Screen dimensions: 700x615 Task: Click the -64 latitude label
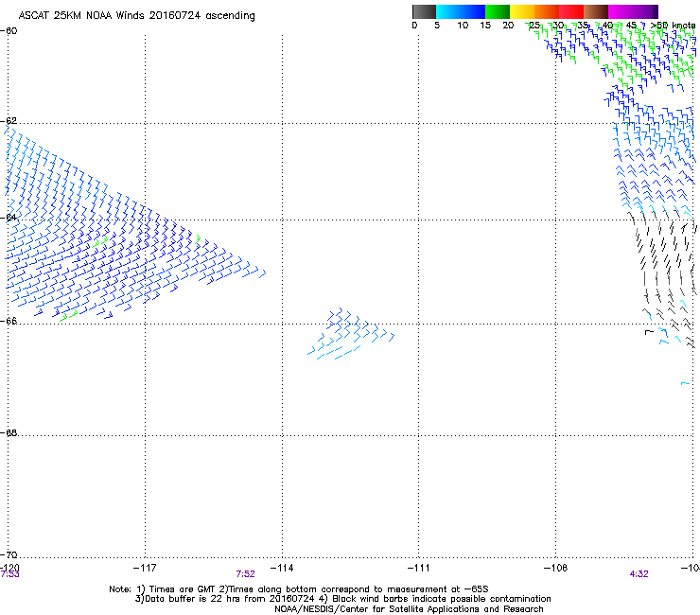[9, 218]
